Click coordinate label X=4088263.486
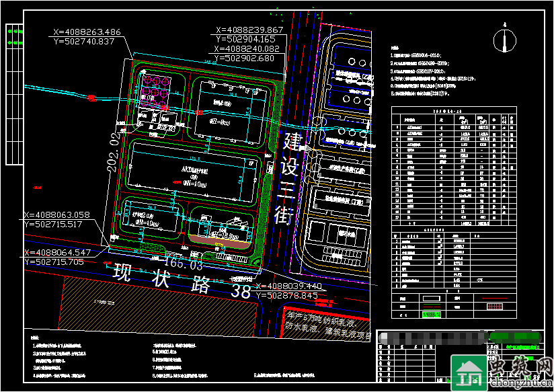The width and height of the screenshot is (554, 392). 86,32
